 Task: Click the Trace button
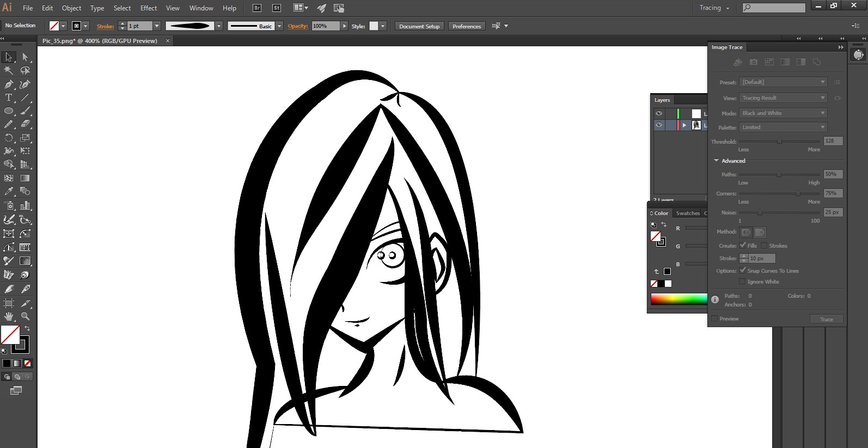tap(827, 319)
